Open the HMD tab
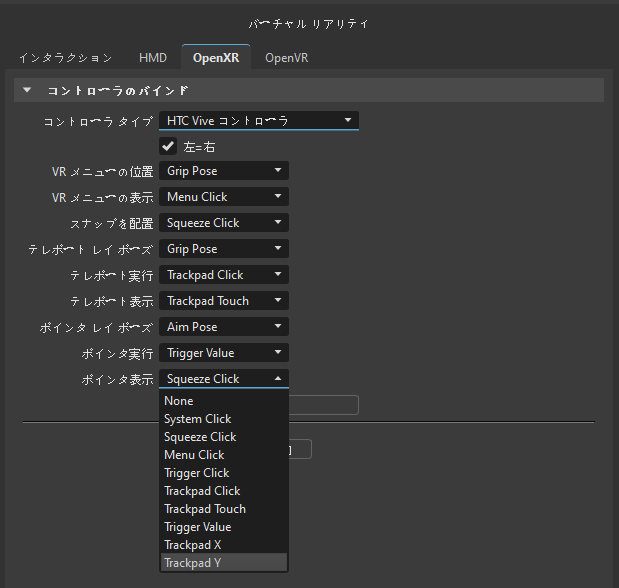The width and height of the screenshot is (619, 588). 153,58
